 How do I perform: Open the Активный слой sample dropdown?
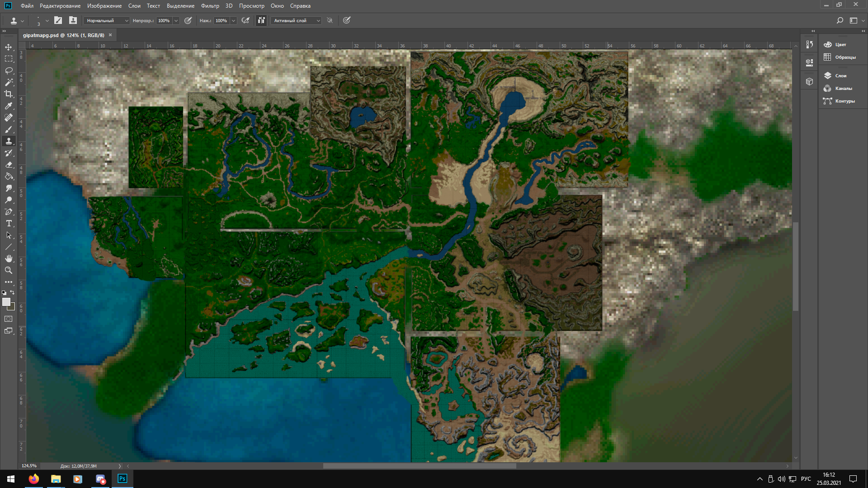[296, 20]
